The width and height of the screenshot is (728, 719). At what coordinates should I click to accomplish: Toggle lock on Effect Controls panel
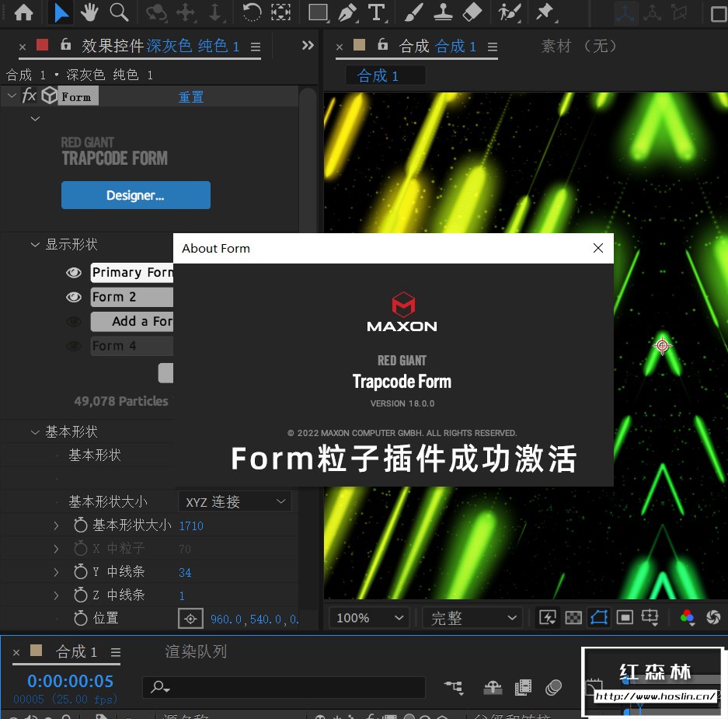66,44
